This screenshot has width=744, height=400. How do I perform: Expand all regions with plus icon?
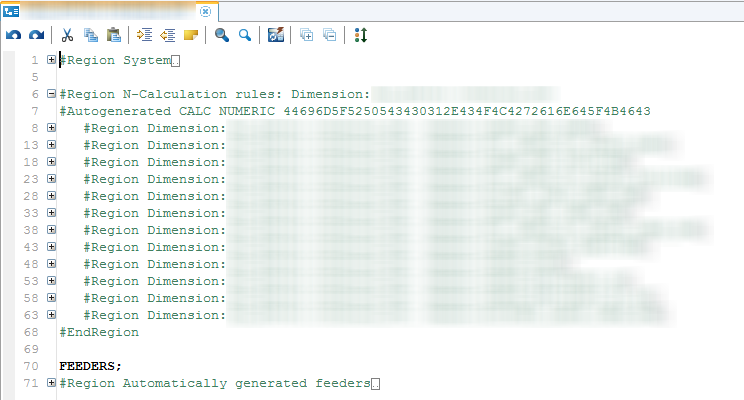point(307,35)
